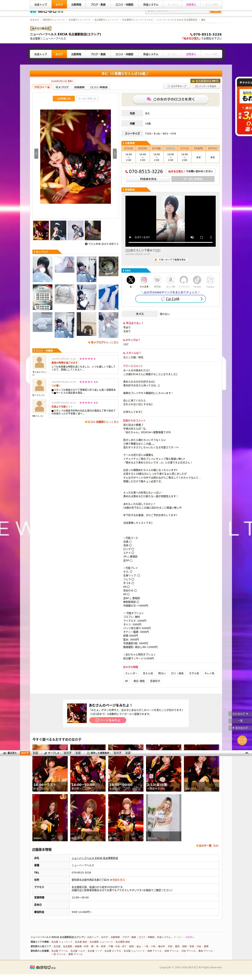
Task: Open the X (Twitter) SNS icon
Action: [131, 280]
